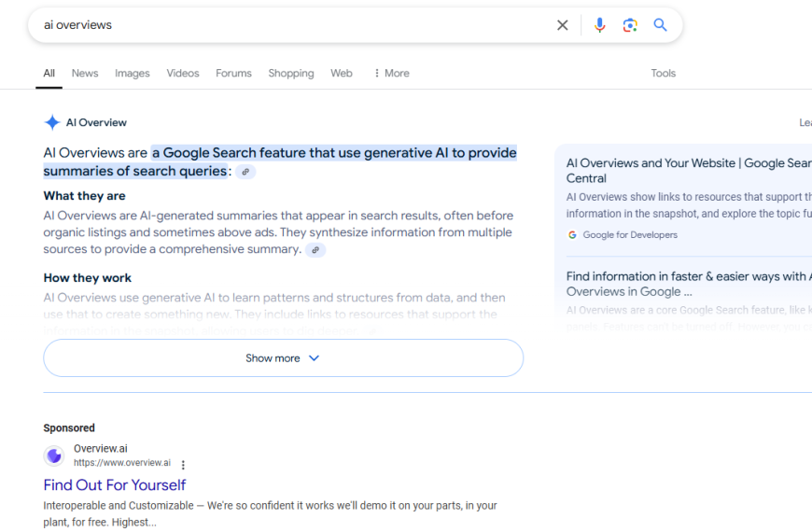Clear the search box with X icon
812x532 pixels.
click(563, 25)
